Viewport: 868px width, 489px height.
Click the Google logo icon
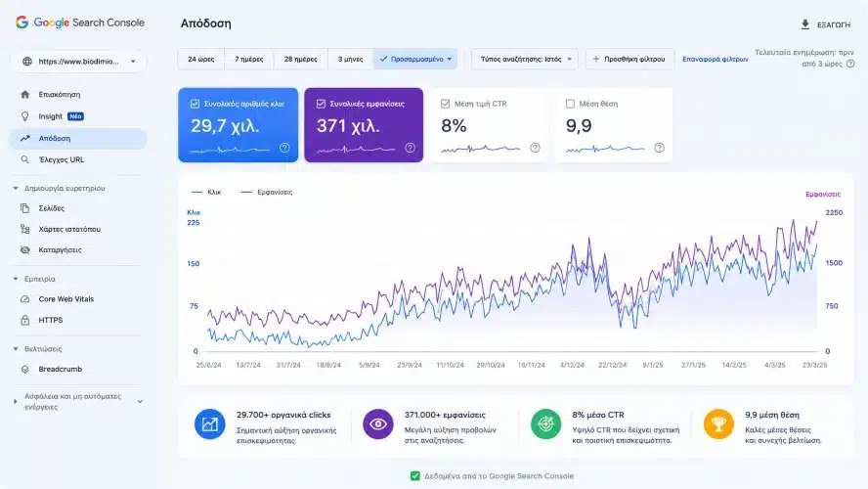point(22,22)
